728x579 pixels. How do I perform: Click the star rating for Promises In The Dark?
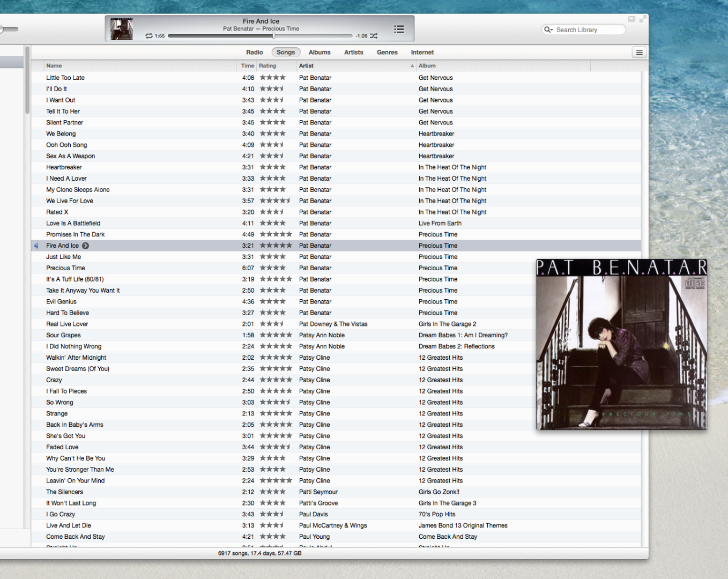click(276, 234)
